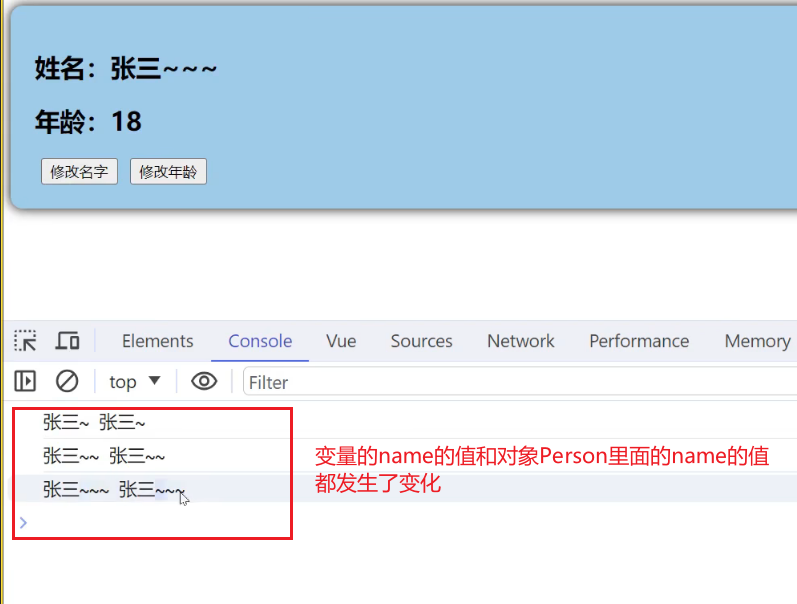Click the 姓名：张三~~~ heading text
The image size is (797, 604).
pyautogui.click(x=126, y=68)
